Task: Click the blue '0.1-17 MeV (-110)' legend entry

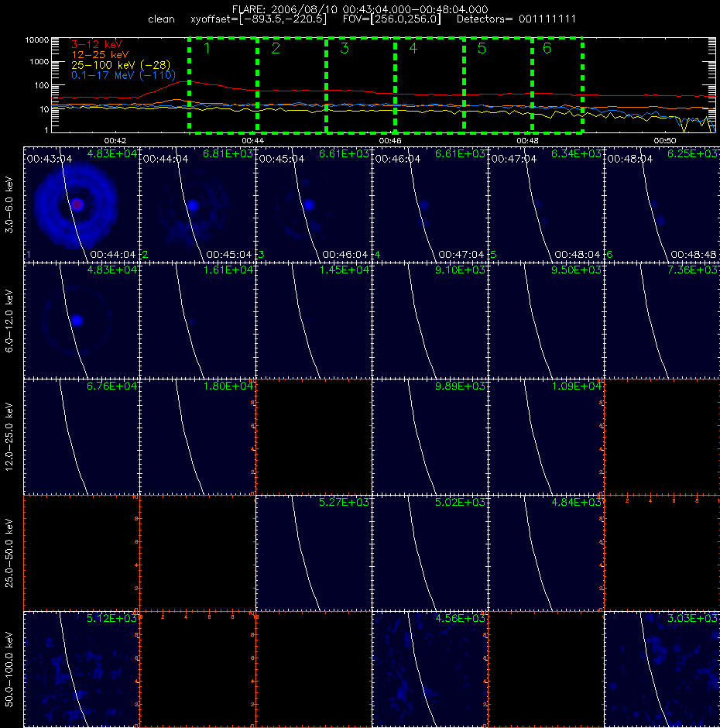Action: pyautogui.click(x=123, y=75)
